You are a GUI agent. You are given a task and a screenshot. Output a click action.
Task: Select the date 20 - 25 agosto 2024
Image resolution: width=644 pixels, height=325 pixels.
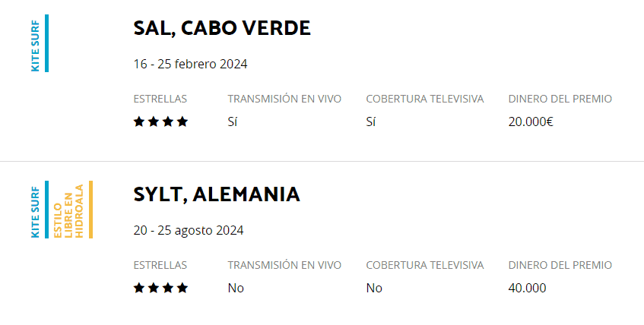coord(189,230)
